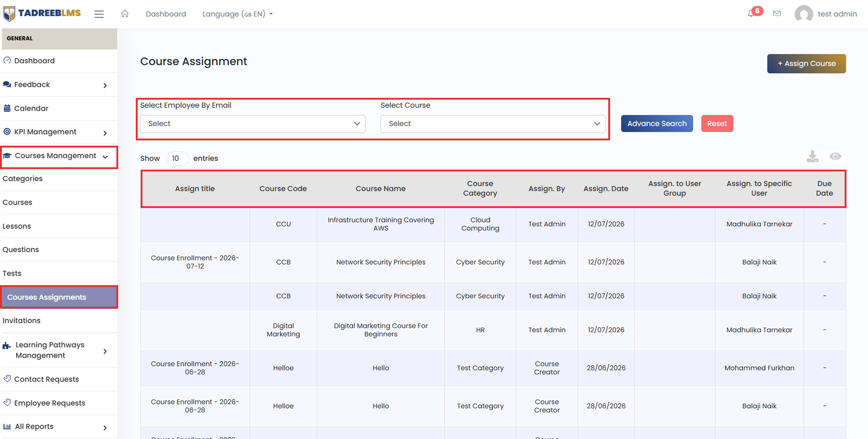Image resolution: width=868 pixels, height=439 pixels.
Task: Open Questions in the sidebar
Action: [21, 250]
